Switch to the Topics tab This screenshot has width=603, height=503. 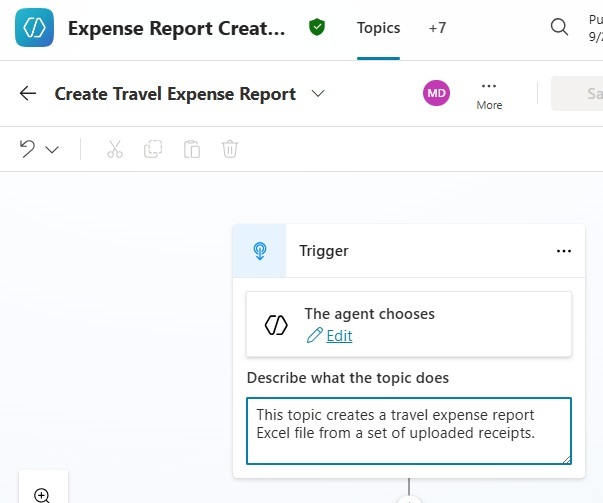(x=378, y=28)
